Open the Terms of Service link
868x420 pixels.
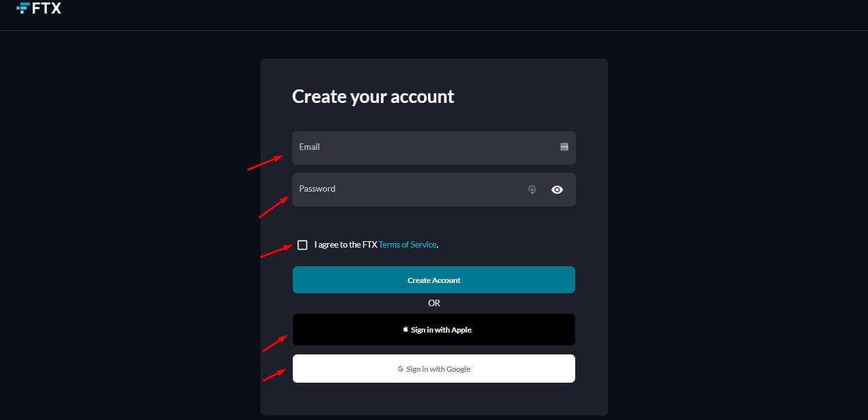tap(407, 245)
